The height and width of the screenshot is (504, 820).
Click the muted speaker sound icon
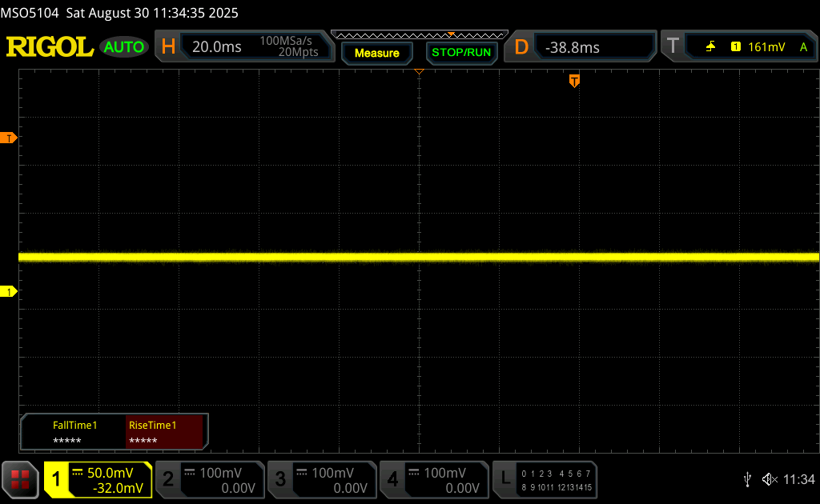tap(770, 479)
